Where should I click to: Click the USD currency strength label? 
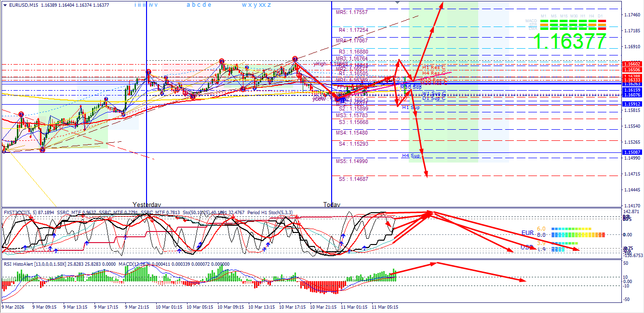coord(527,247)
